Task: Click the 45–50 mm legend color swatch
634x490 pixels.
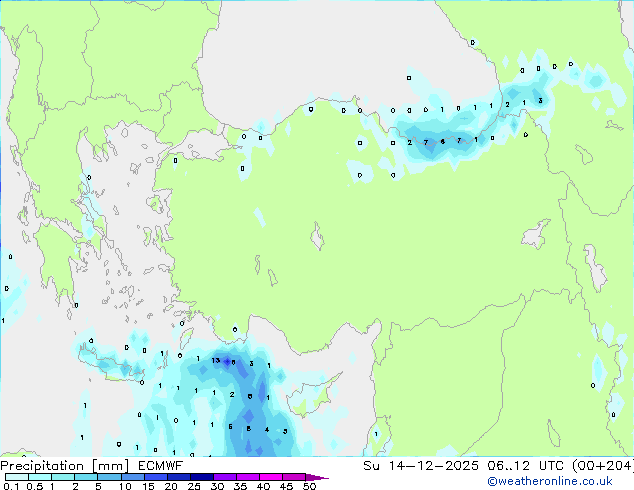Action: (294, 477)
